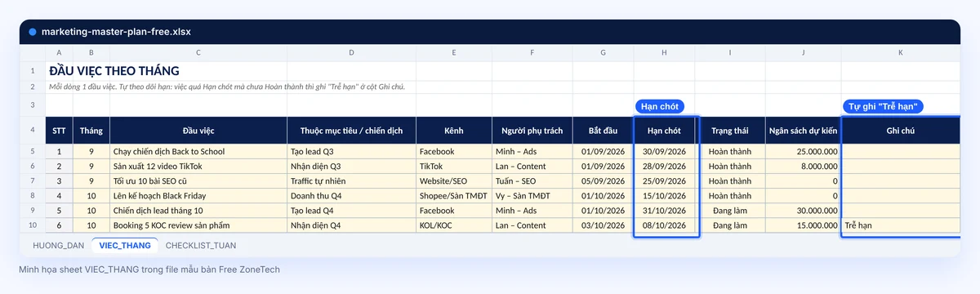Image resolution: width=980 pixels, height=294 pixels.
Task: Click the STT column header cell
Action: pos(59,131)
